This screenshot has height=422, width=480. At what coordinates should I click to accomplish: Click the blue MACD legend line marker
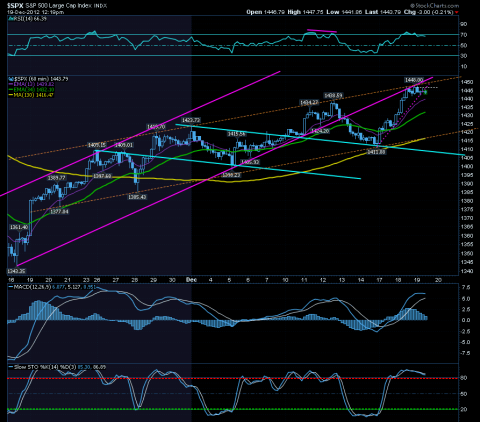click(x=10, y=287)
